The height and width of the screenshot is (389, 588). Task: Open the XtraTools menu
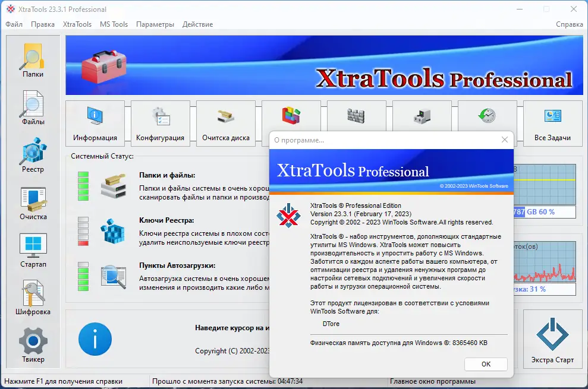pyautogui.click(x=77, y=24)
